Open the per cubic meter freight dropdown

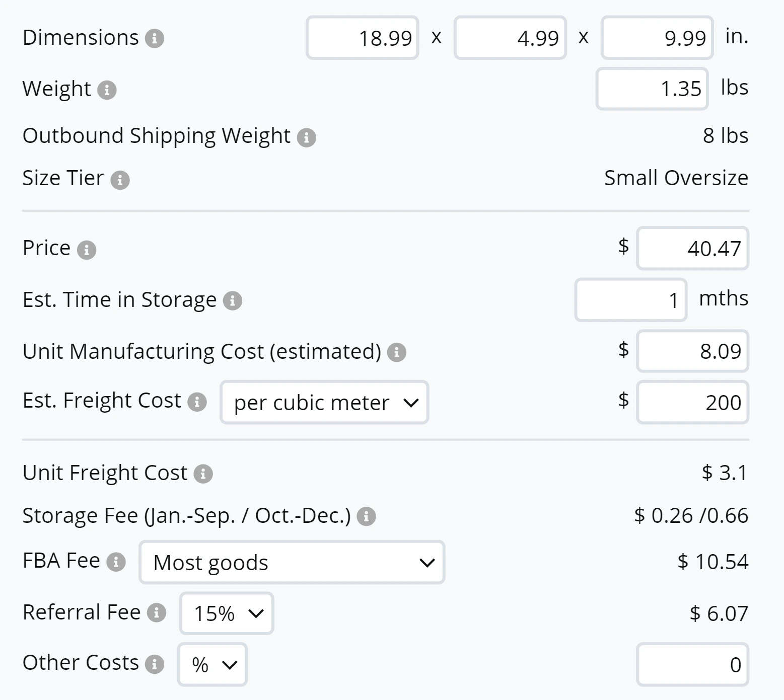point(324,403)
